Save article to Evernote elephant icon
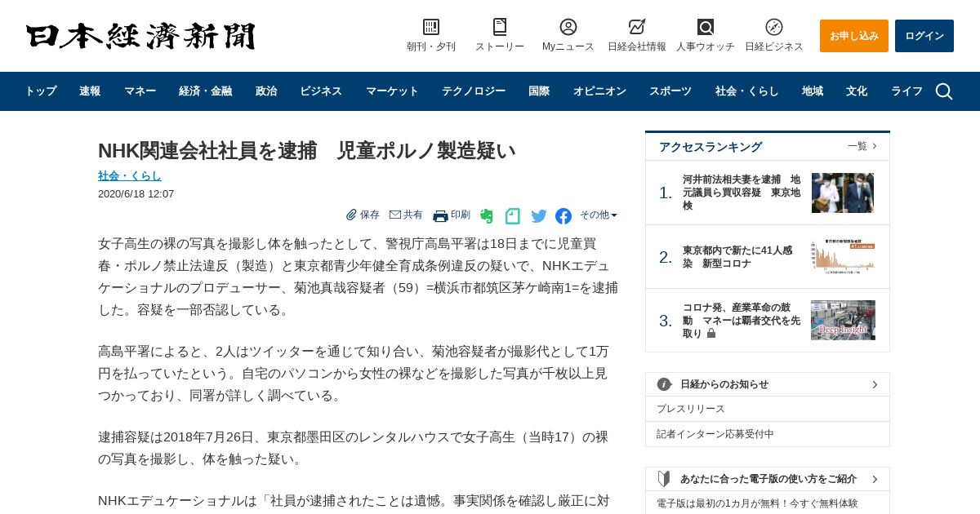980x514 pixels. tap(487, 216)
